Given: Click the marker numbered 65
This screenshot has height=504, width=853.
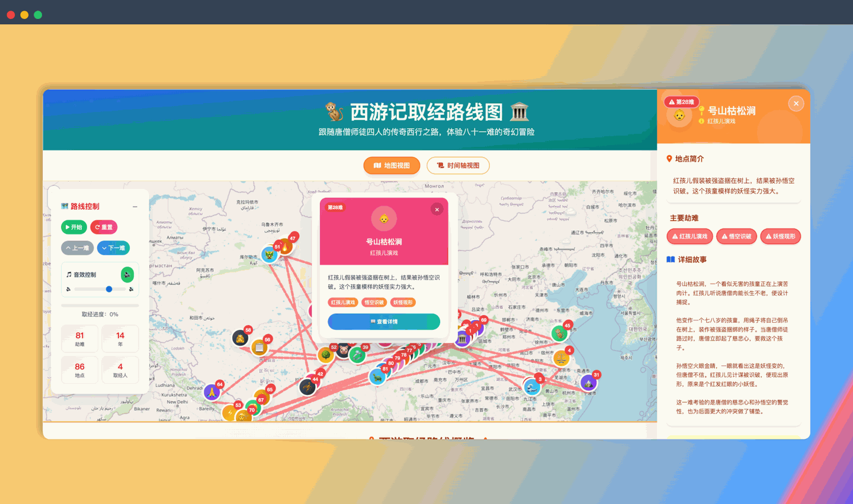Looking at the screenshot, I should [x=262, y=397].
